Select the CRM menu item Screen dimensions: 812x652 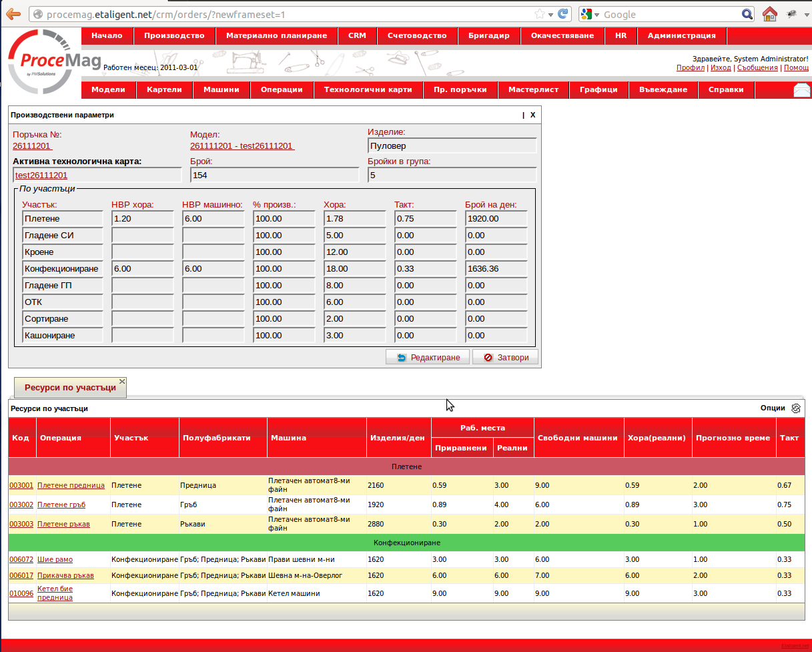pos(357,35)
